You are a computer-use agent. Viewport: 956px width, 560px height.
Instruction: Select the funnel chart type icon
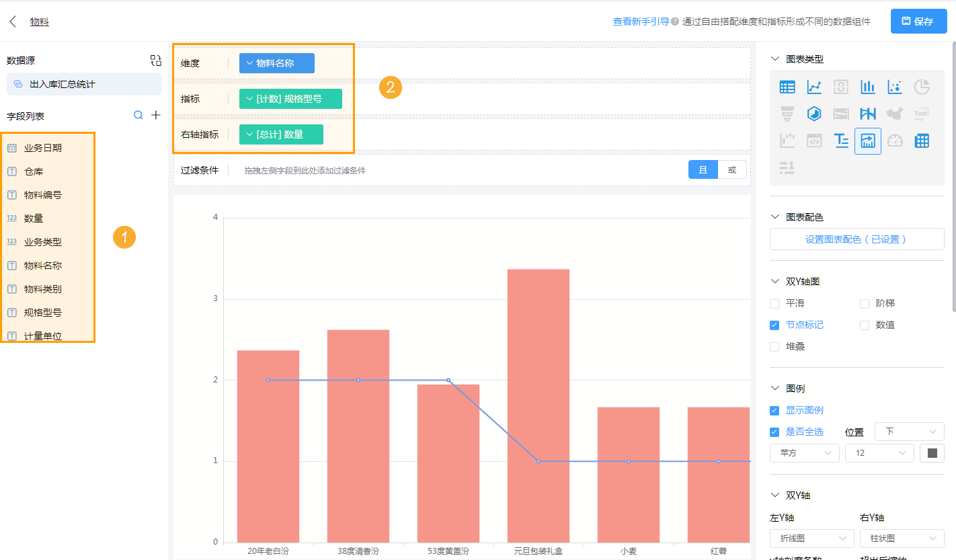pyautogui.click(x=787, y=113)
